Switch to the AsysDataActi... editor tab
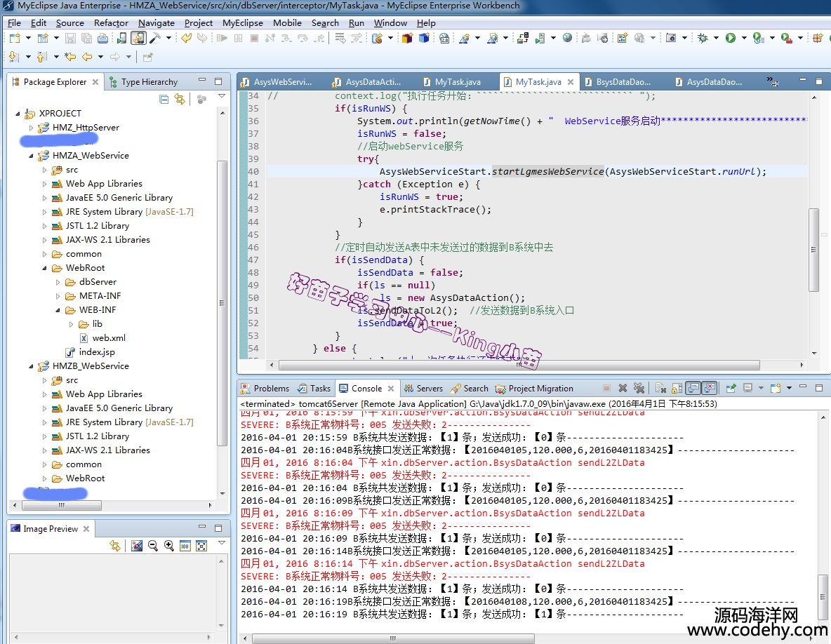Viewport: 831px width, 644px height. 367,81
